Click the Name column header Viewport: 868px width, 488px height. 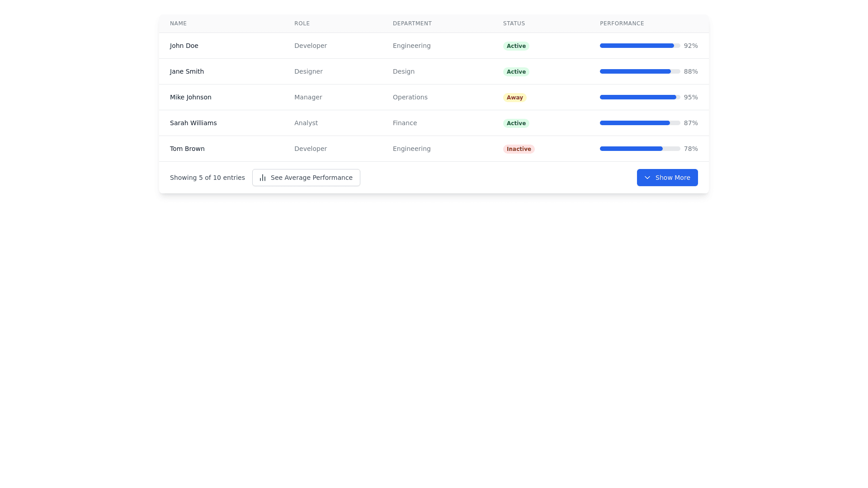(178, 23)
